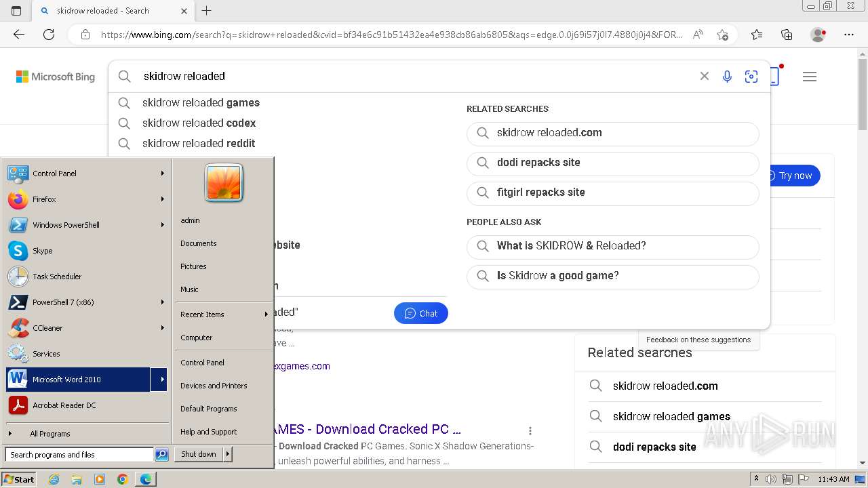Select fitgirl repacks site suggestion

[612, 192]
